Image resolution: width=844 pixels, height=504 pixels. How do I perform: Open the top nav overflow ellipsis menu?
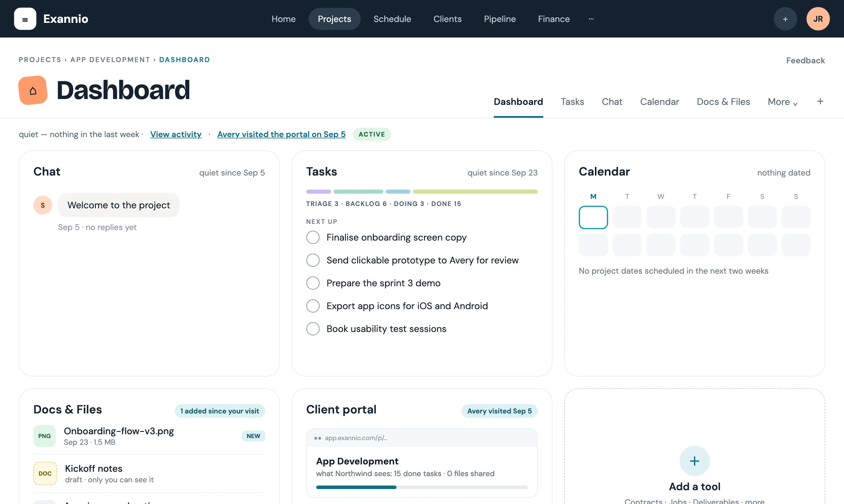point(591,19)
